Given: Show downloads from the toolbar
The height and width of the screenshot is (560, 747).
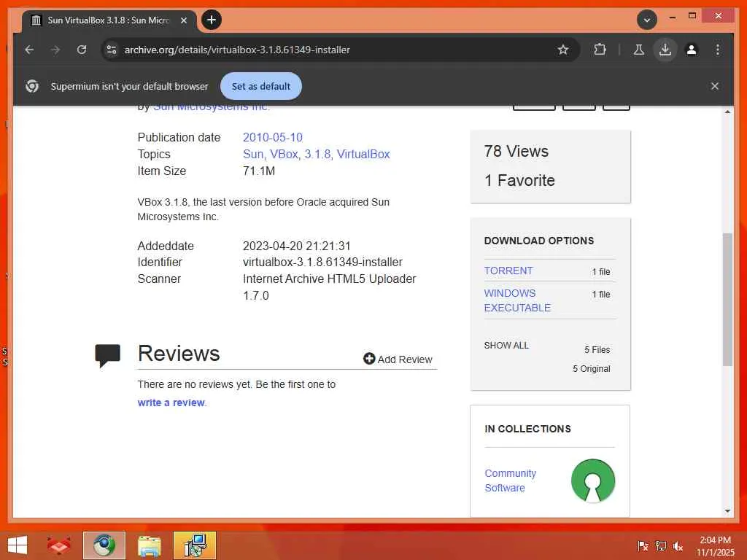Looking at the screenshot, I should (x=665, y=50).
